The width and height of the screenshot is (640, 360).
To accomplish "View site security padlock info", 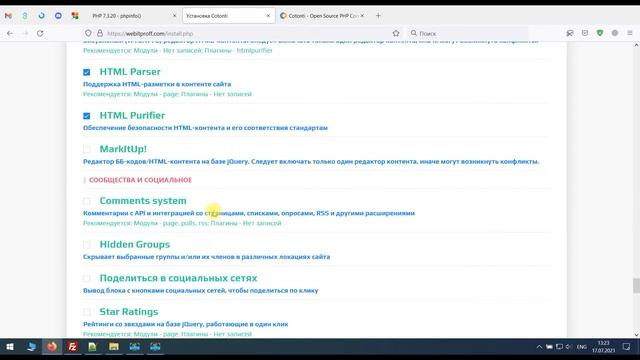I will coord(100,33).
